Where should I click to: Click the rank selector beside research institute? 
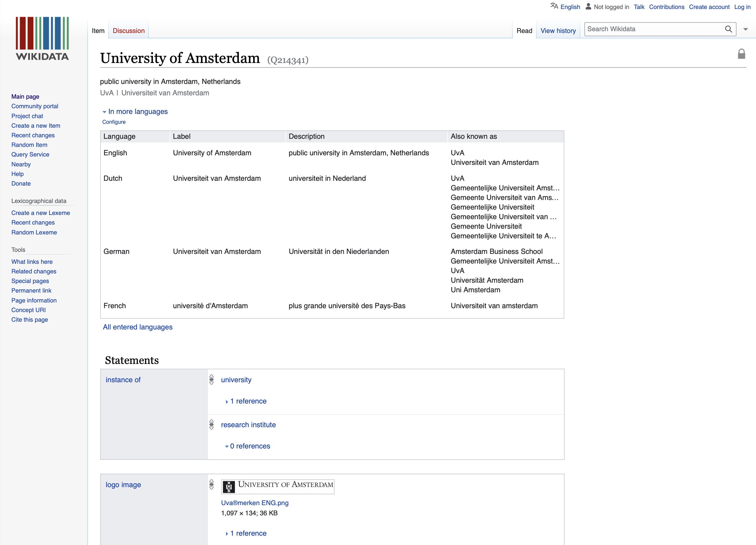(x=211, y=424)
